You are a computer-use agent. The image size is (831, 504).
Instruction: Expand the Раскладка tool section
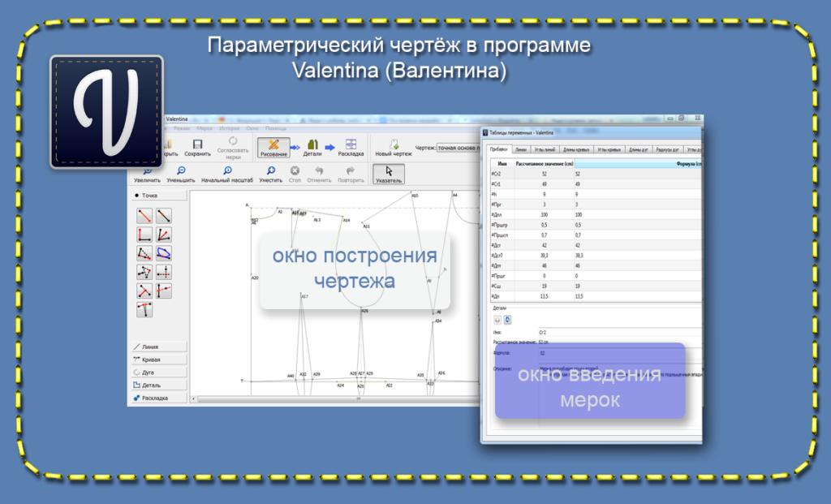[x=159, y=398]
